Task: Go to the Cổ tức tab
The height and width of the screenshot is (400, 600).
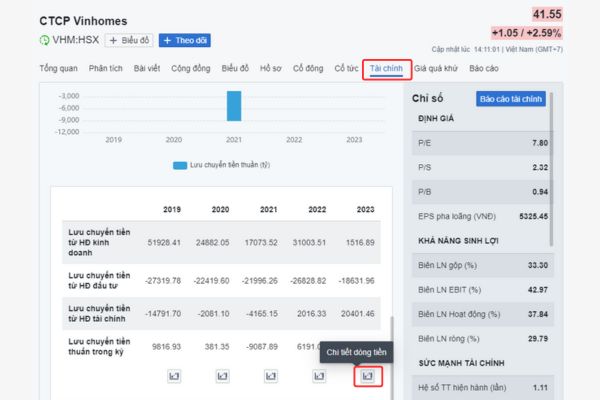Action: click(x=346, y=69)
